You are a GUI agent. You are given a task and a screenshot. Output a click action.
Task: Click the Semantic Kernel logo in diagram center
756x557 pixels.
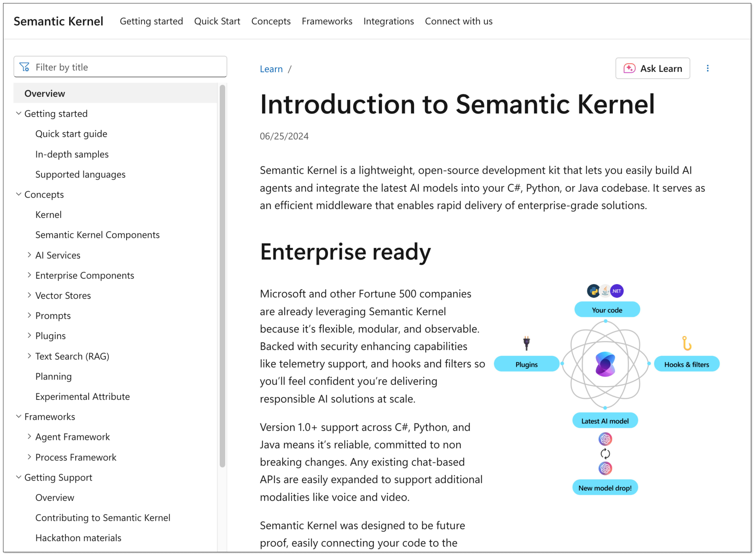[x=605, y=364]
